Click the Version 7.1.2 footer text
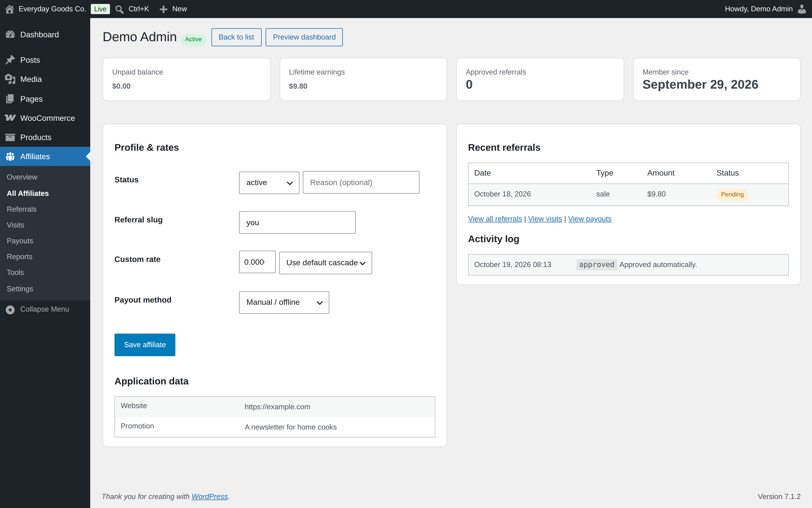Screen dimensions: 812x508 [779, 497]
